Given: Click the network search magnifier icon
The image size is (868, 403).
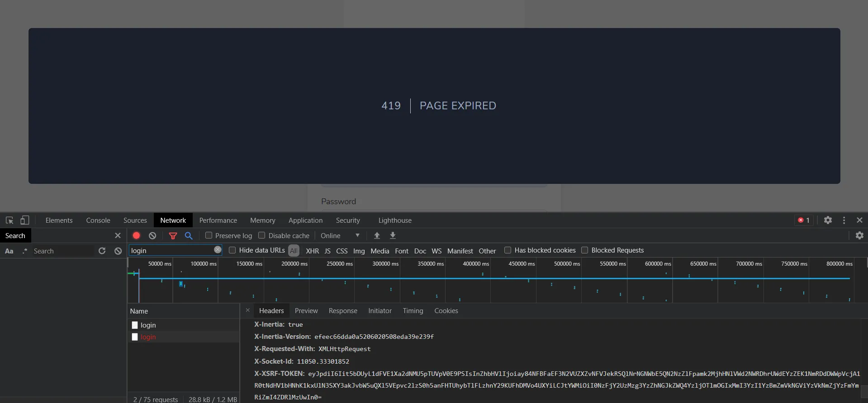Looking at the screenshot, I should click(x=189, y=235).
